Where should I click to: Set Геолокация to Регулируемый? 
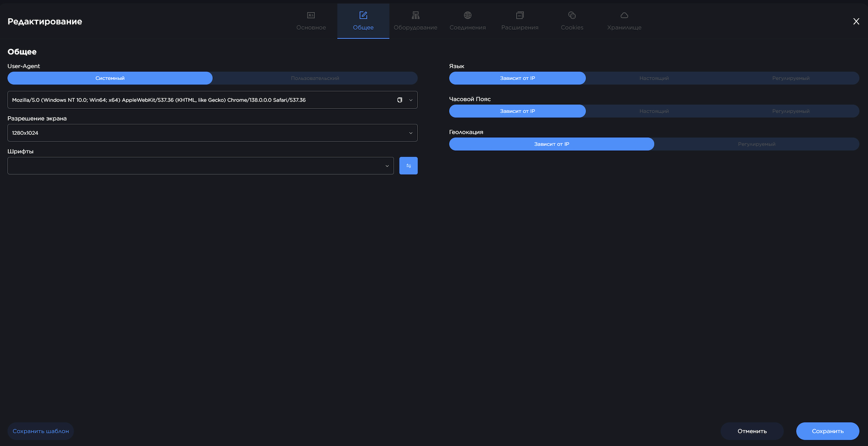click(x=757, y=144)
